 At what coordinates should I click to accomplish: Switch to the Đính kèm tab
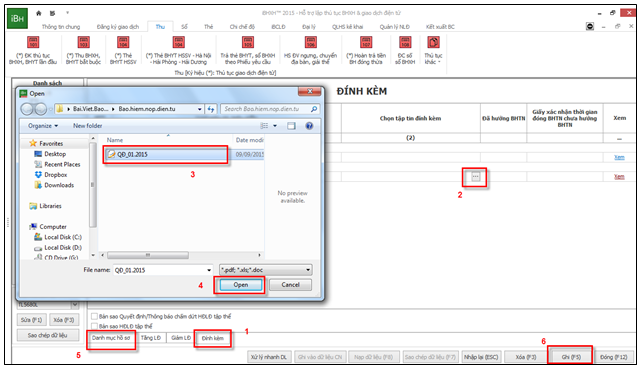point(213,338)
